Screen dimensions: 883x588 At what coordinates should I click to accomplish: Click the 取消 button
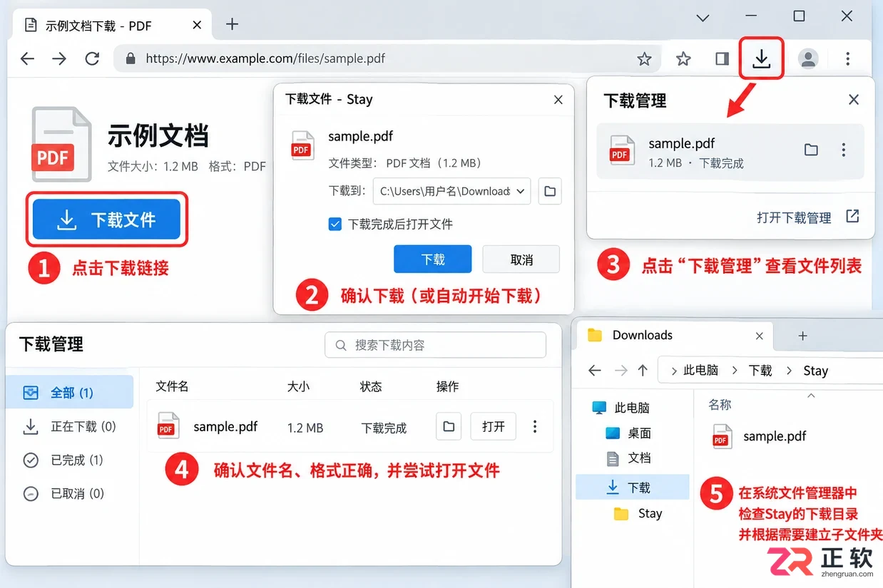pyautogui.click(x=521, y=259)
